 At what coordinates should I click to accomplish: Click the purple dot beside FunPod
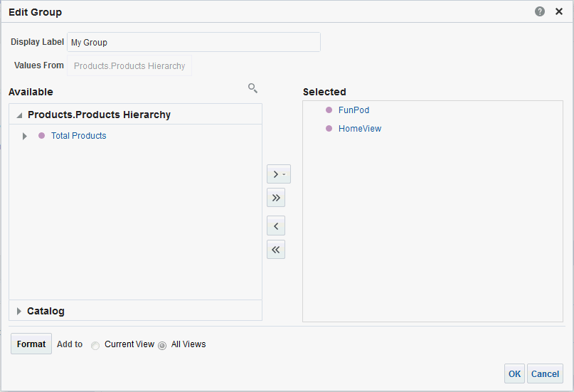(329, 110)
